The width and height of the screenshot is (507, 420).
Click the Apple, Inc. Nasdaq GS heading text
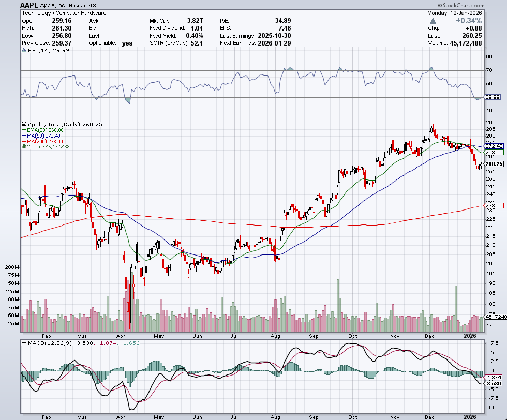point(68,6)
